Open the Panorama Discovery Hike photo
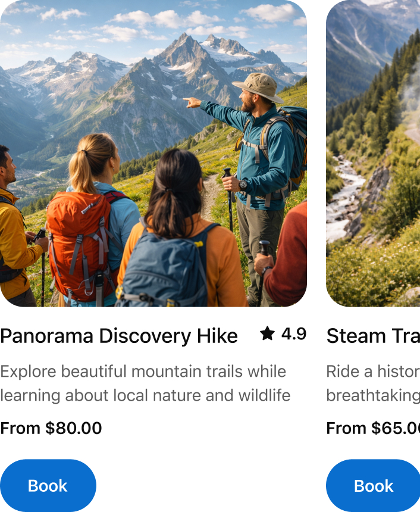The width and height of the screenshot is (420, 512). [153, 155]
